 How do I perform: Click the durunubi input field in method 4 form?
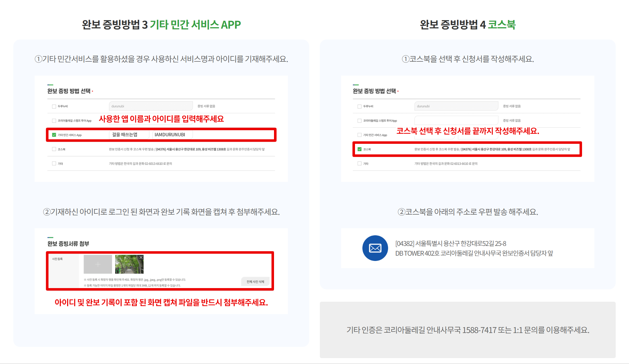[456, 106]
